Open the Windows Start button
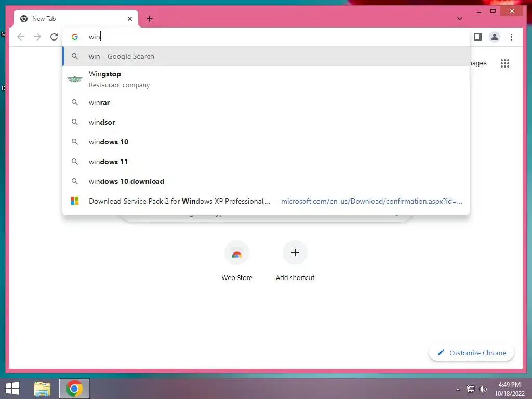The image size is (532, 399). tap(12, 389)
